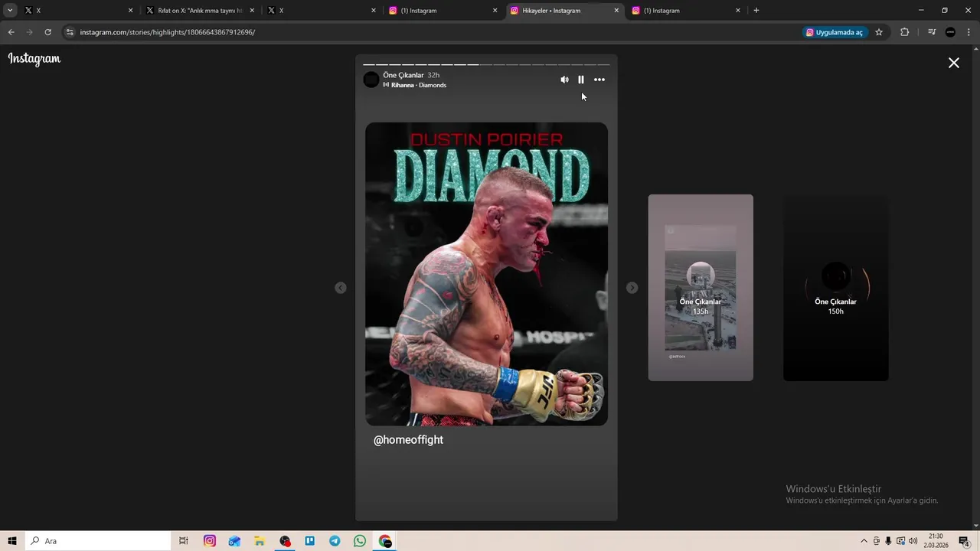Close the Hikayeler • Instagram tab
The height and width of the screenshot is (551, 980).
pyautogui.click(x=616, y=11)
